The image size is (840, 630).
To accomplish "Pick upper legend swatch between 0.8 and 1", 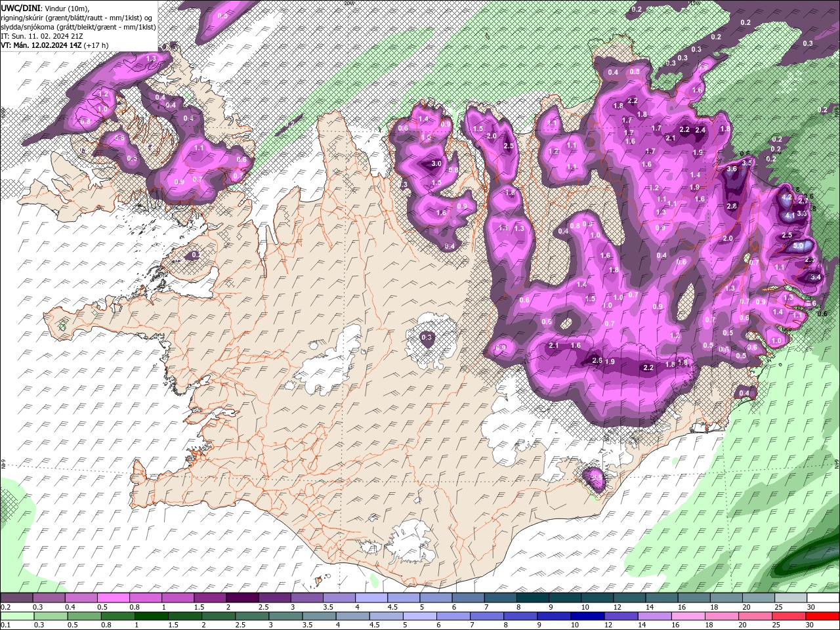I will [145, 598].
